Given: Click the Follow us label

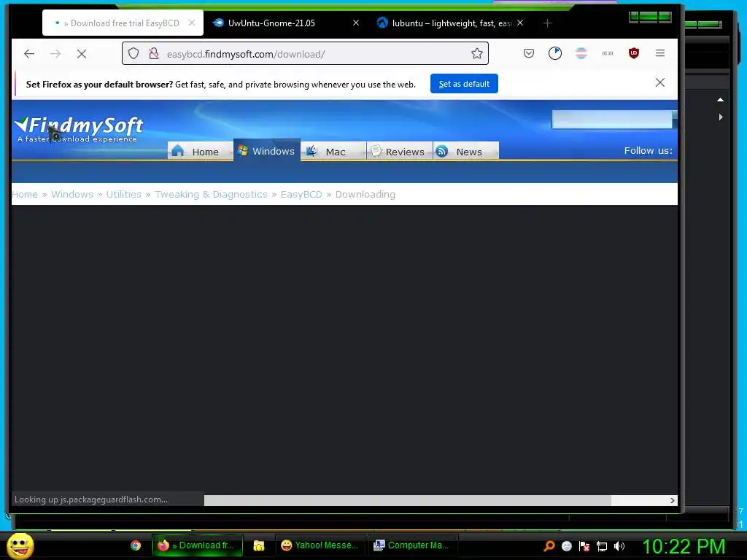Looking at the screenshot, I should tap(648, 150).
